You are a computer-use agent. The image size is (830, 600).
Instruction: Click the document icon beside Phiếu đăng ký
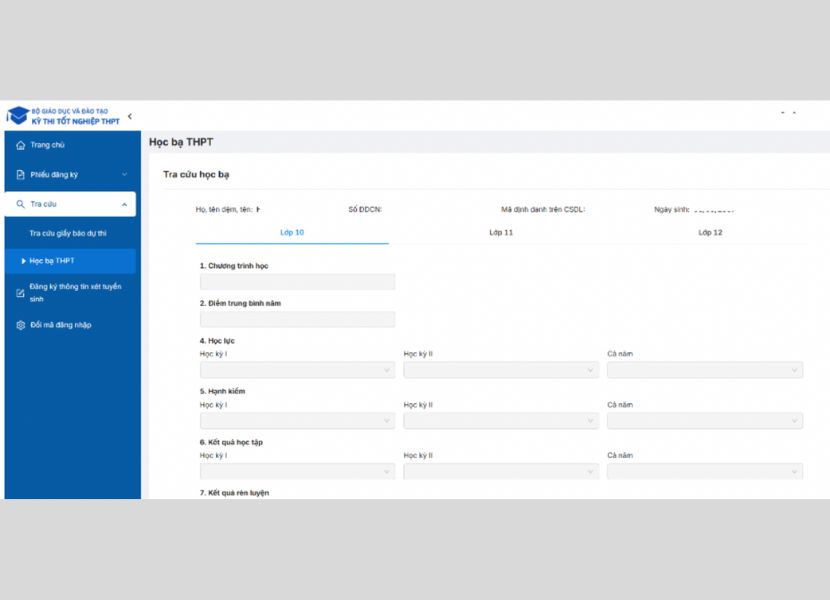[21, 175]
